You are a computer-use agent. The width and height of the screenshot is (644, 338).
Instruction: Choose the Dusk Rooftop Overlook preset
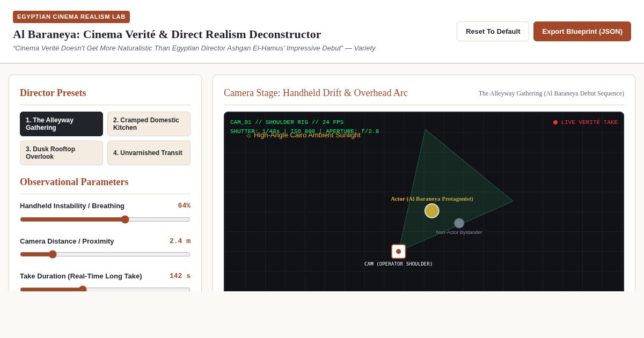(61, 153)
